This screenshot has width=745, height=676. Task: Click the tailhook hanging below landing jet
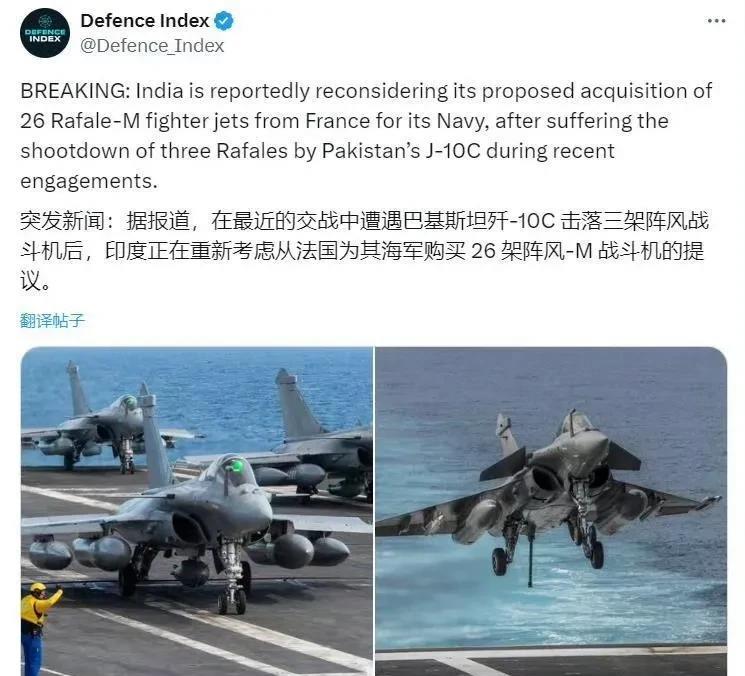(530, 555)
